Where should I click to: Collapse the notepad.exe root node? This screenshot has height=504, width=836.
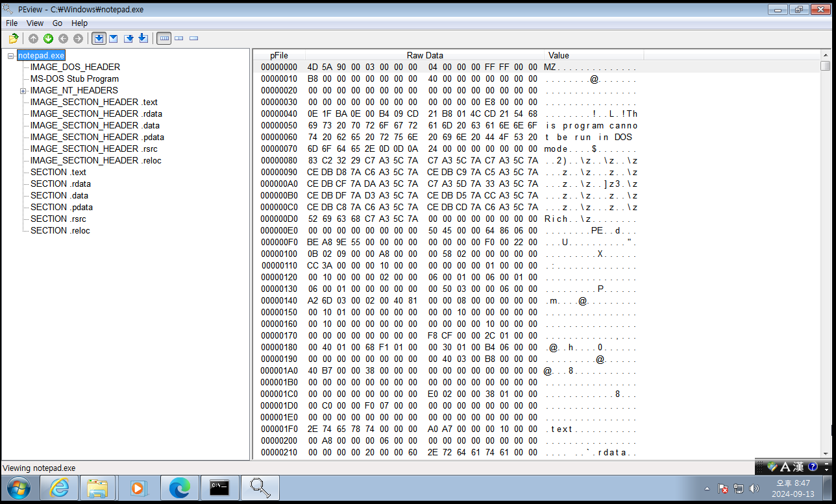click(10, 56)
